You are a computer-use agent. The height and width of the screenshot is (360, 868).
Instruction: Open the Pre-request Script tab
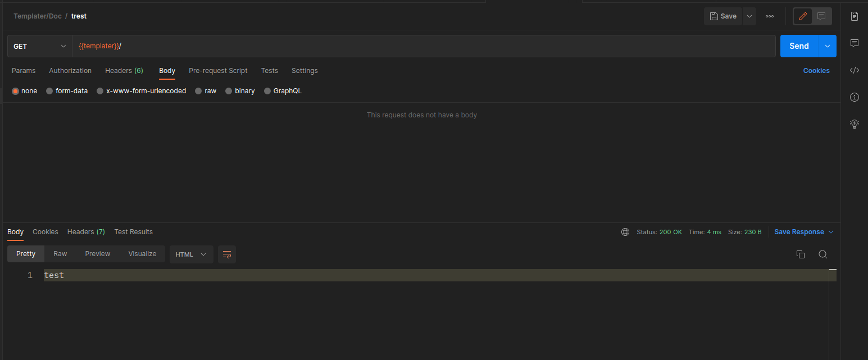(x=218, y=71)
